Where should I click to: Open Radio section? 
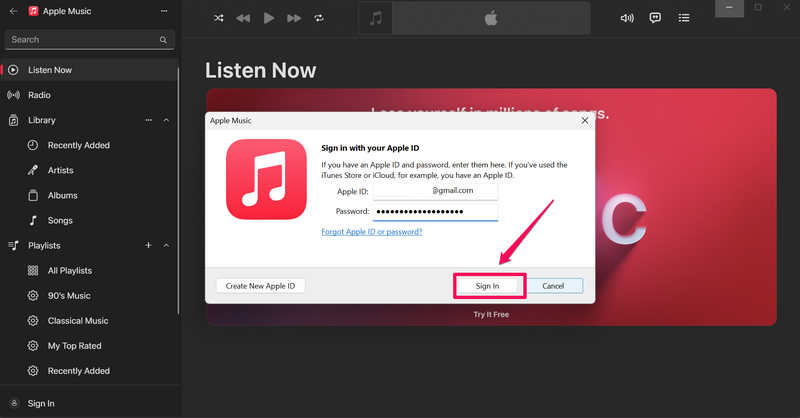point(90,95)
